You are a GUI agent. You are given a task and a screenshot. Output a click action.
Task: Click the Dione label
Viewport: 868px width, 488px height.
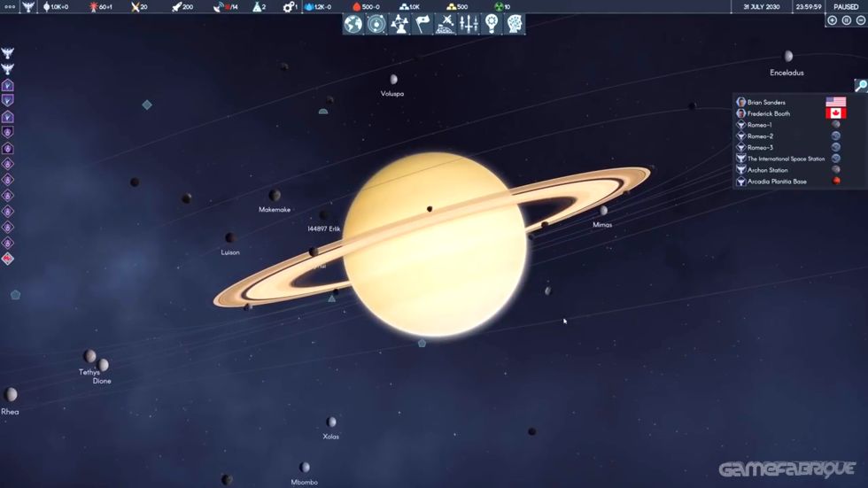[102, 381]
